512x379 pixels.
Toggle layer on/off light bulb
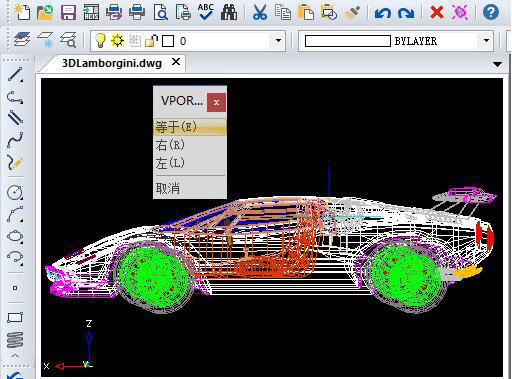point(100,41)
